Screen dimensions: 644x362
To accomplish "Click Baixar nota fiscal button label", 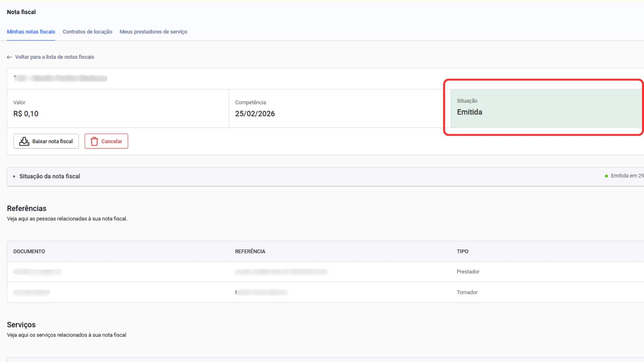I will click(52, 141).
